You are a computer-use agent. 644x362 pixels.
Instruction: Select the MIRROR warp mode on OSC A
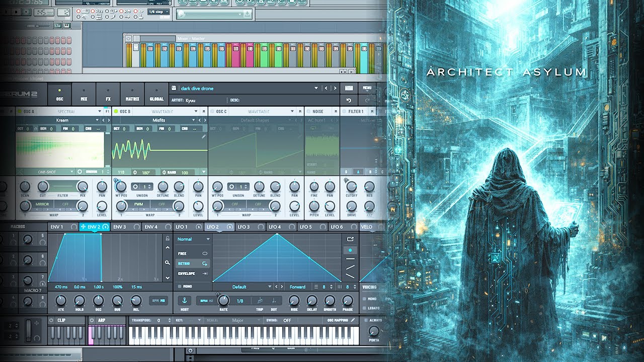(x=42, y=204)
